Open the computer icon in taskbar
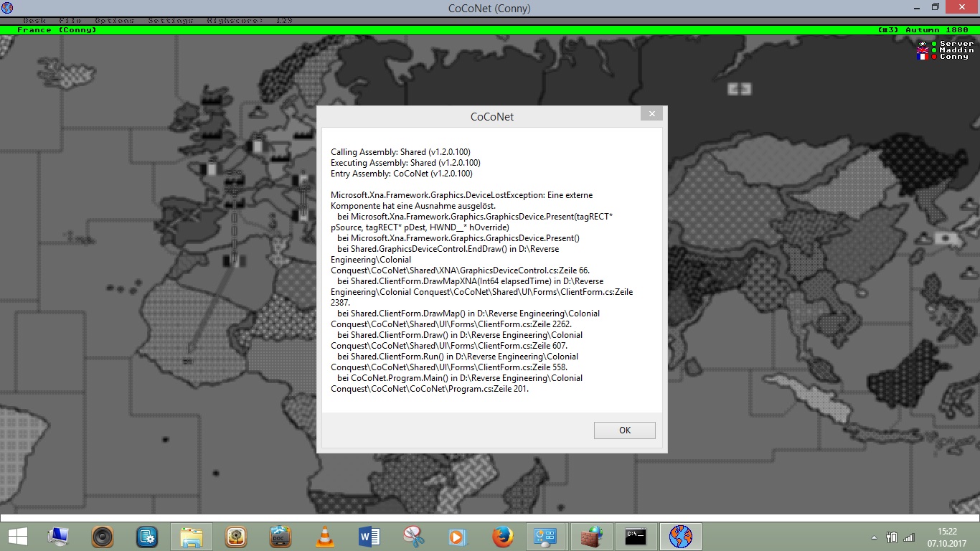The image size is (980, 551). pyautogui.click(x=58, y=537)
